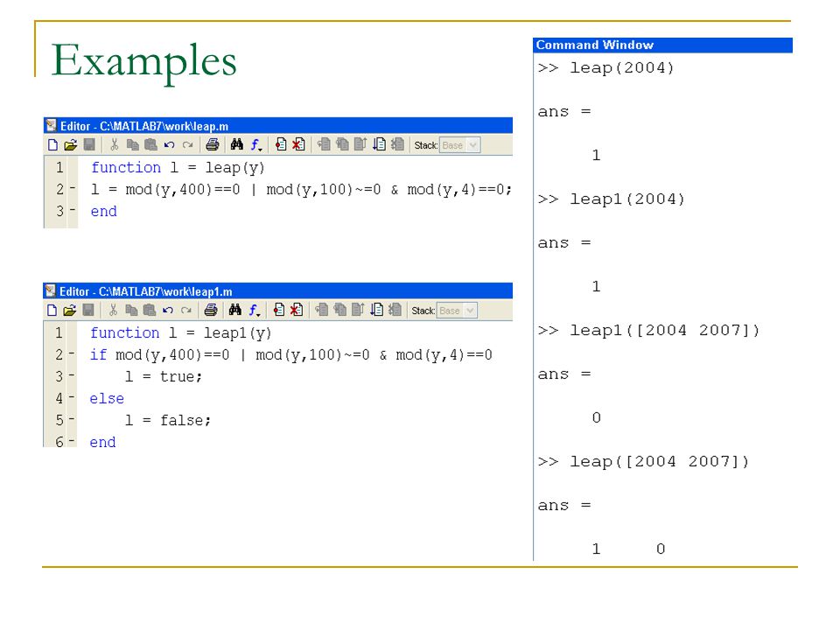This screenshot has height=630, width=840.
Task: Click Step In icon in leap1.m editor
Action: coord(339,310)
